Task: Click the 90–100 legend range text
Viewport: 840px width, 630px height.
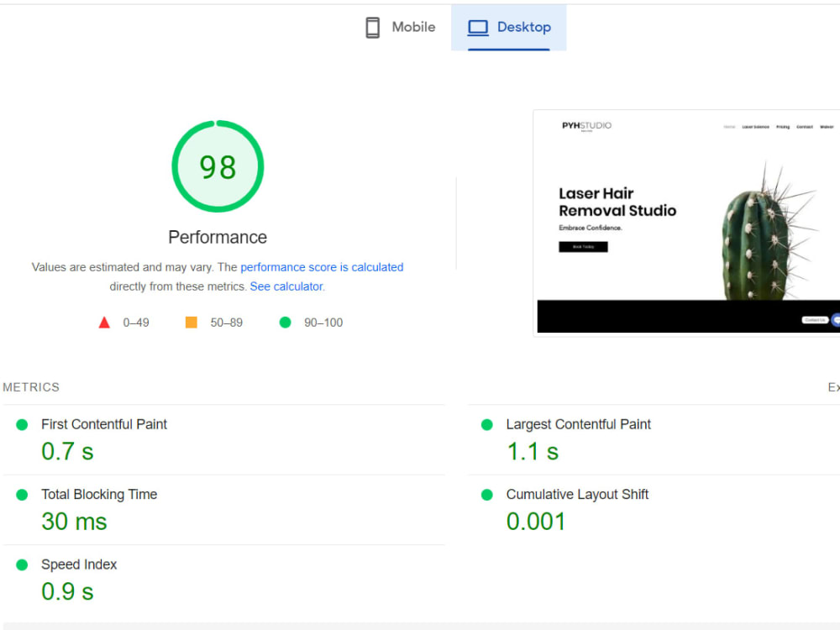Action: (x=323, y=323)
